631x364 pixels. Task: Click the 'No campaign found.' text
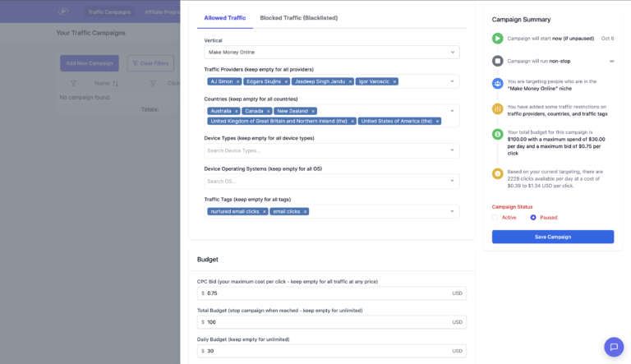click(x=85, y=98)
